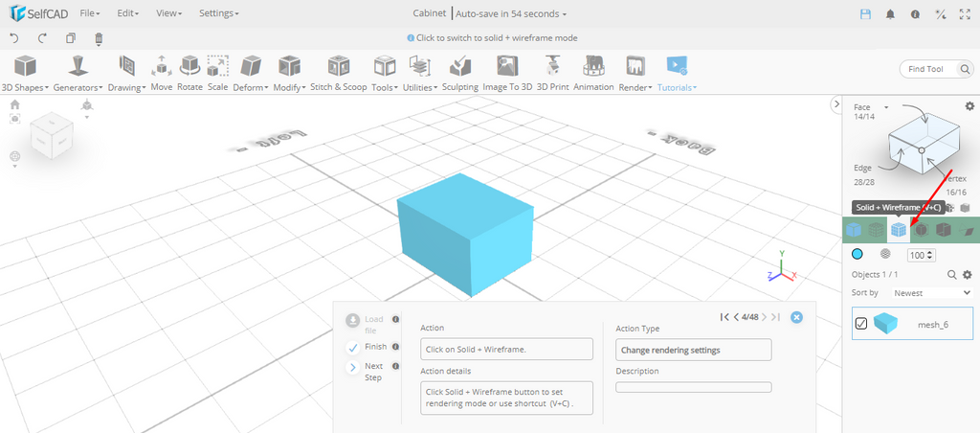Viewport: 980px width, 433px height.
Task: Select the solid color radio option
Action: (857, 255)
